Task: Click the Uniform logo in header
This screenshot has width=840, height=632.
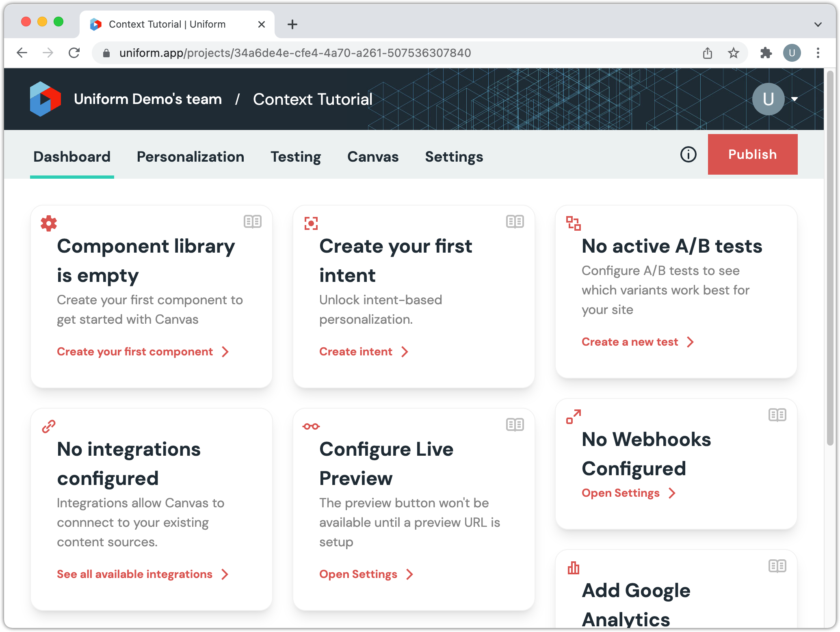Action: point(45,99)
